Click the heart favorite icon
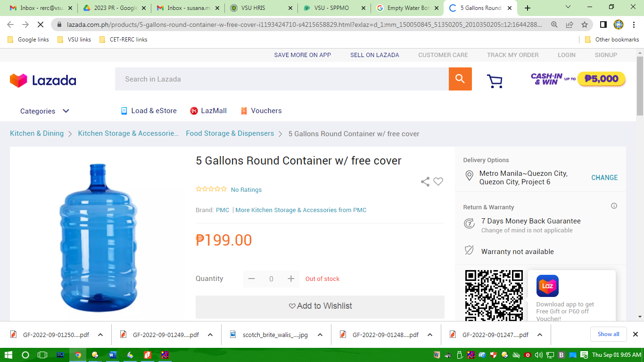 tap(438, 181)
